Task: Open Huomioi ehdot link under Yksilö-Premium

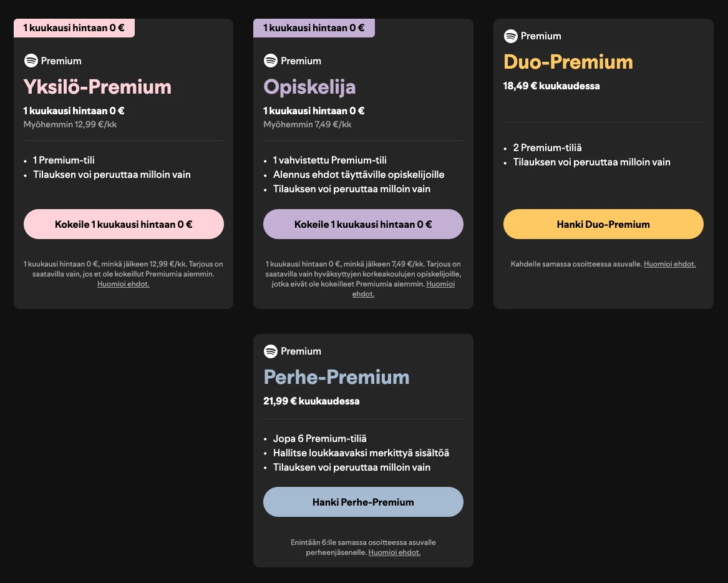Action: [x=124, y=284]
